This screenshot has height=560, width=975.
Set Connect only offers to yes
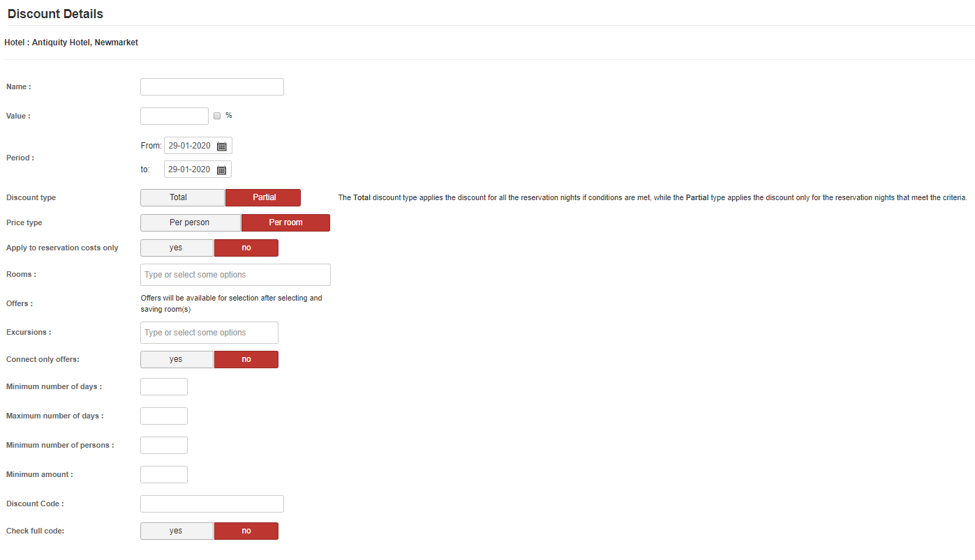coord(177,359)
